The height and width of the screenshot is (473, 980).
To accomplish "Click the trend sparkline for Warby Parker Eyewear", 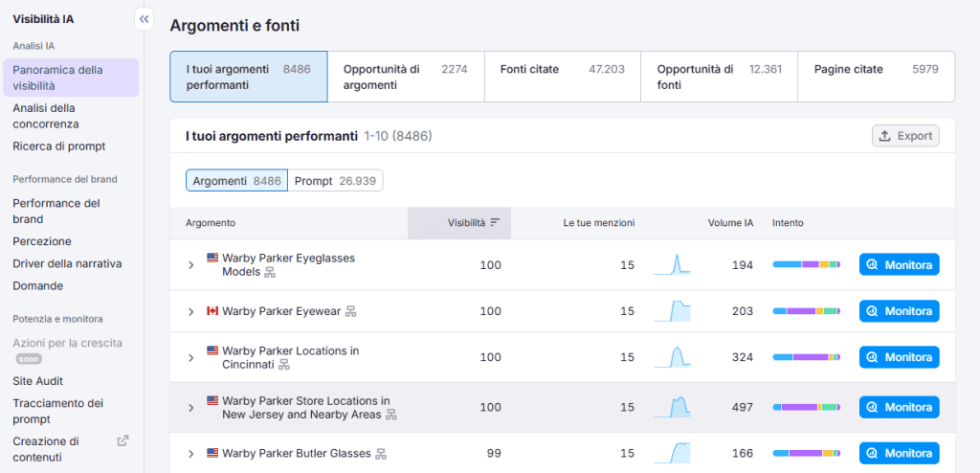I will point(672,311).
